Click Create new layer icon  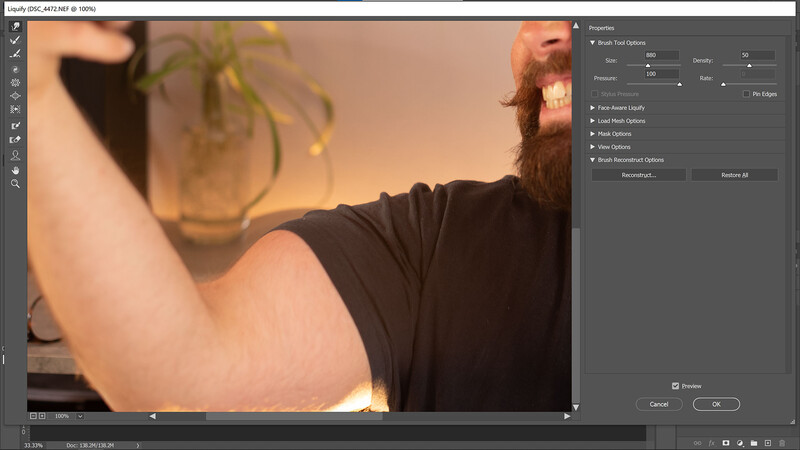click(x=768, y=443)
